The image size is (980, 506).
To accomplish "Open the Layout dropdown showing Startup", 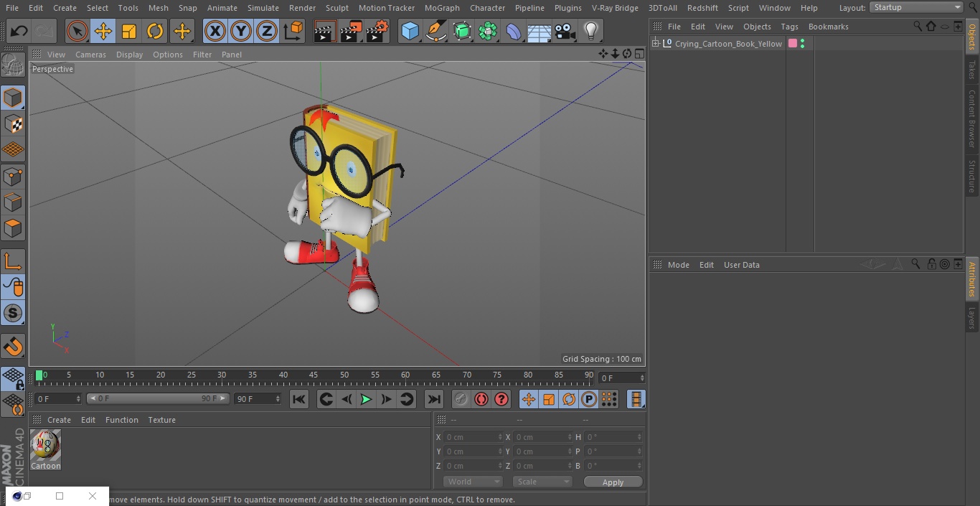I will (917, 7).
